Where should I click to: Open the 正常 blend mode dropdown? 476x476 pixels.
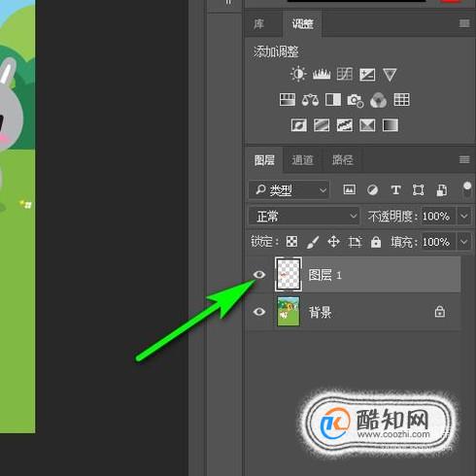point(304,216)
